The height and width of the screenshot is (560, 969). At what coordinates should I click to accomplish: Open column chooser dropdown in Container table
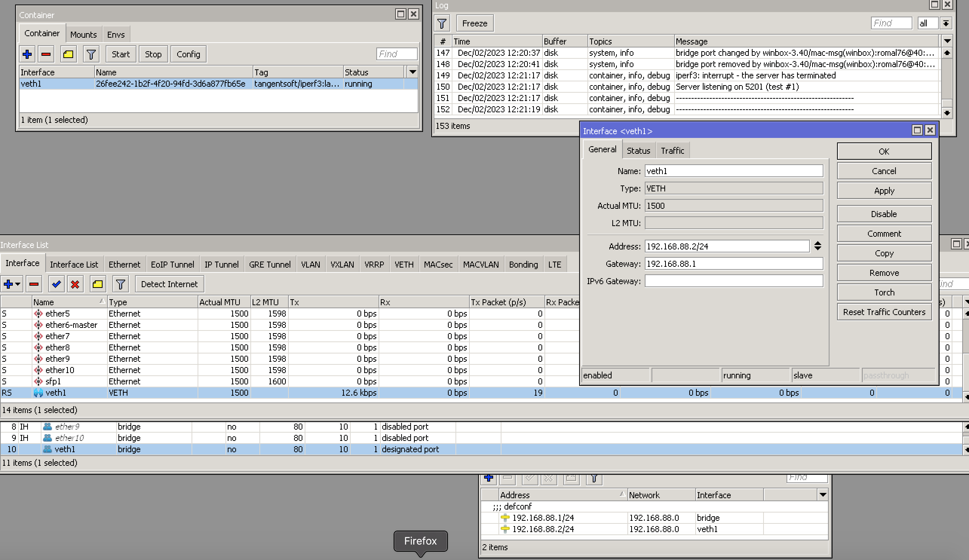[412, 72]
